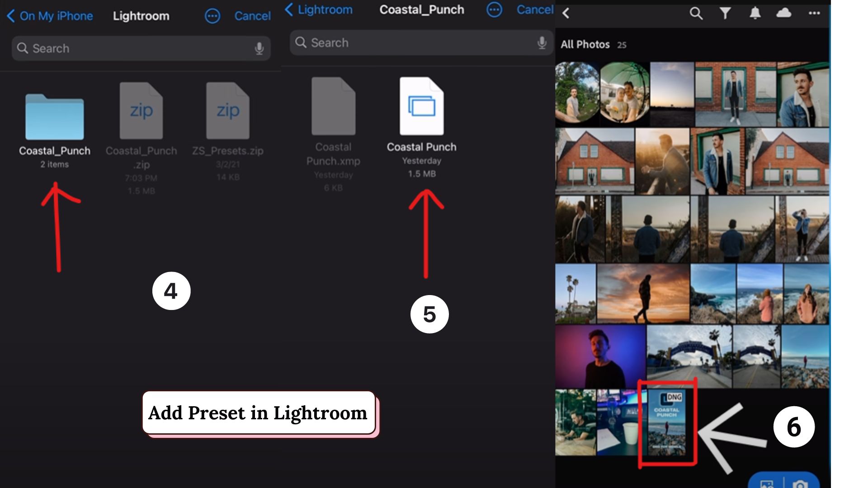Cancel the Lightroom folder picker
The width and height of the screenshot is (868, 488).
tap(252, 16)
